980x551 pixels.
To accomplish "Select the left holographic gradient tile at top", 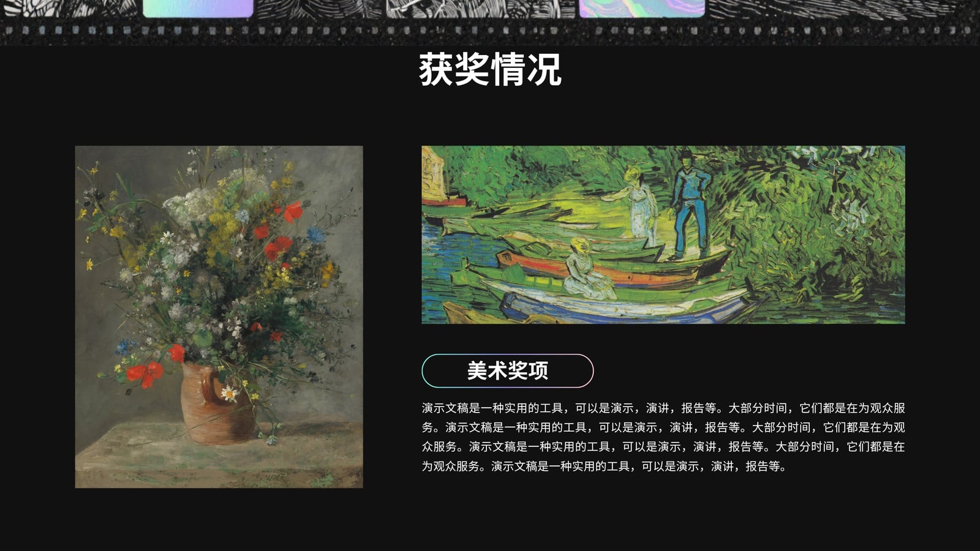I will 198,8.
